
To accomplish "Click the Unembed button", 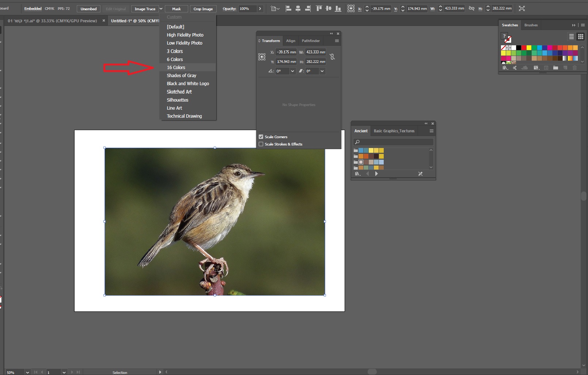I will coord(88,9).
